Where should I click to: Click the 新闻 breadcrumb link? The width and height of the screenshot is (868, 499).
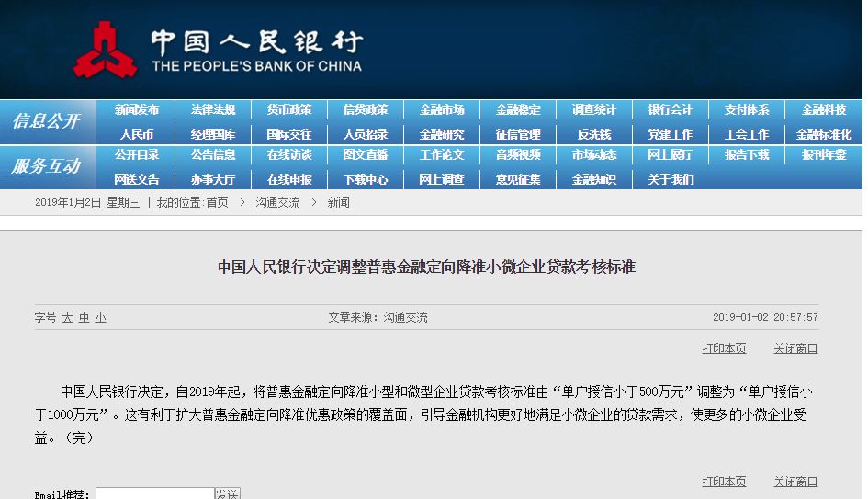(338, 203)
